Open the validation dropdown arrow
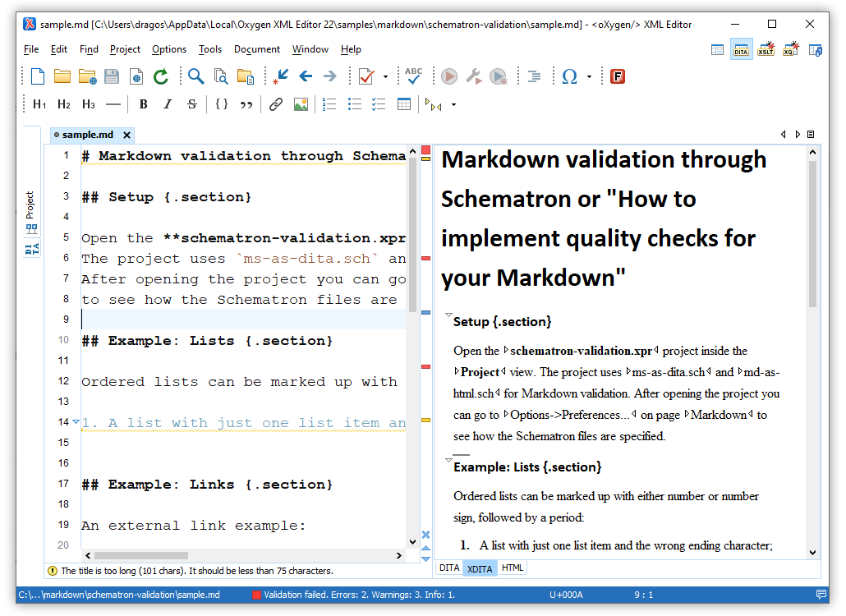This screenshot has width=846, height=616. (385, 76)
